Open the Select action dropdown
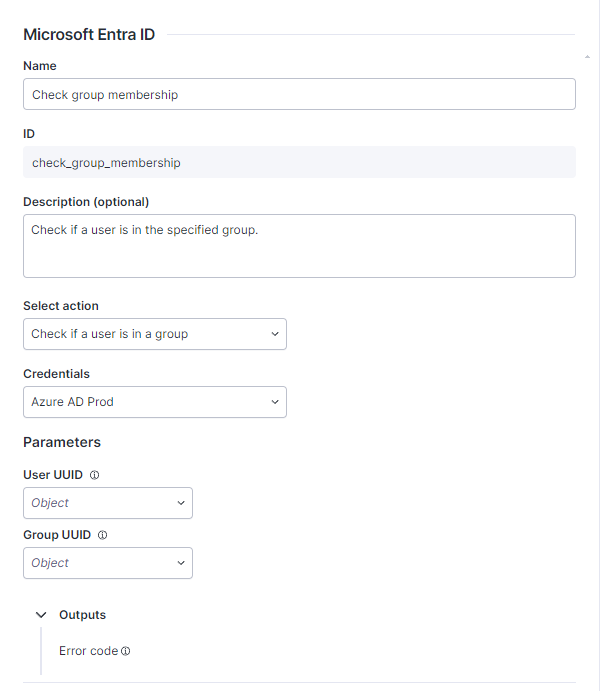Screen dimensions: 600x691 154,334
